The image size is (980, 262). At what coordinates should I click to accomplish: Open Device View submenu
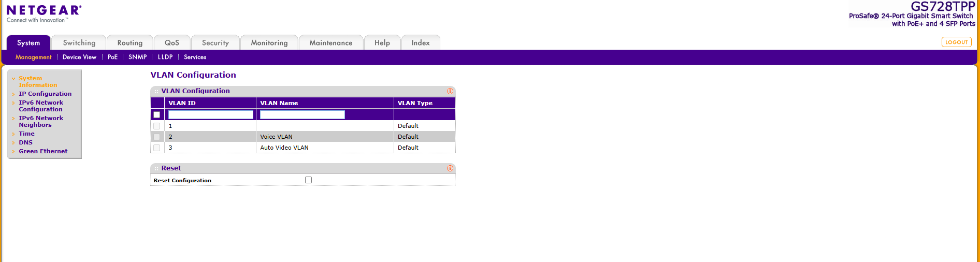[79, 57]
